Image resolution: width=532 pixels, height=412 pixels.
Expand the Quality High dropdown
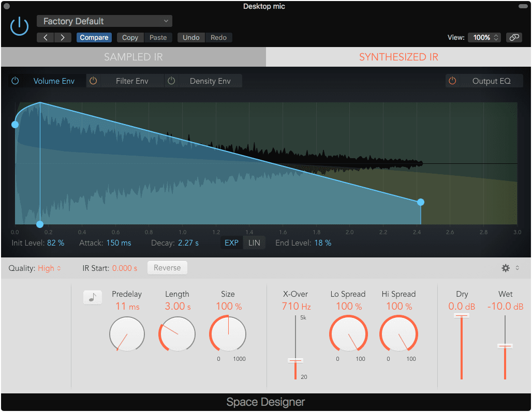(x=49, y=268)
